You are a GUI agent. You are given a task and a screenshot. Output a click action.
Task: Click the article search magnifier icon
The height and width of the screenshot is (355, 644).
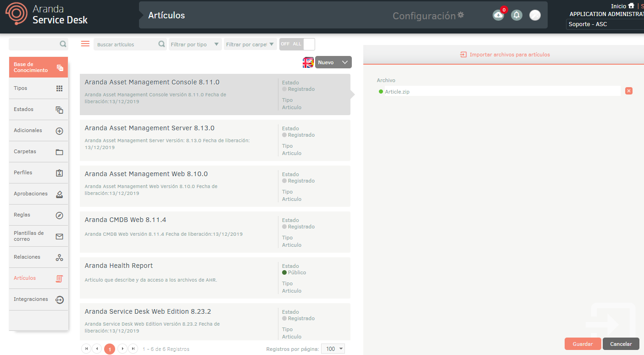[x=161, y=44]
